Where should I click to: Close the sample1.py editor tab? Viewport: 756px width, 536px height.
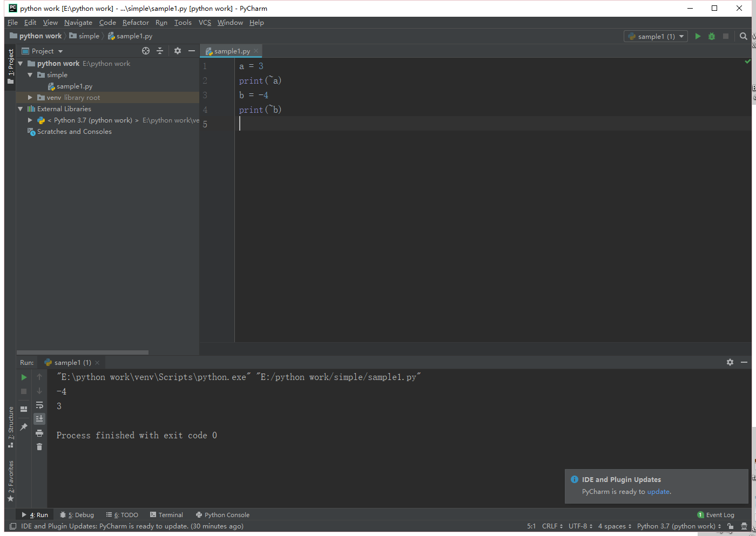pos(256,51)
